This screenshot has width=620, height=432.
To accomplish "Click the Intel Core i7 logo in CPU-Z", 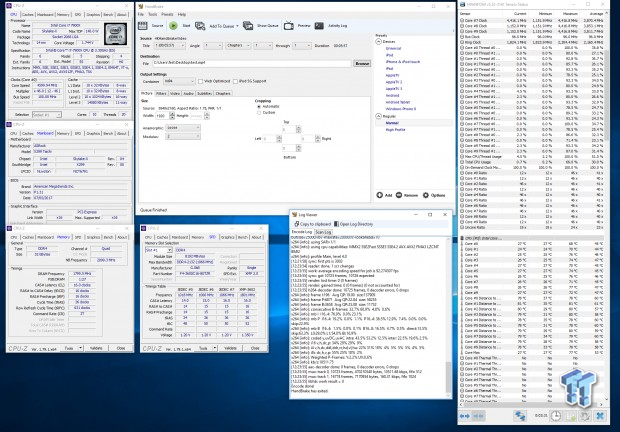I will coord(115,34).
